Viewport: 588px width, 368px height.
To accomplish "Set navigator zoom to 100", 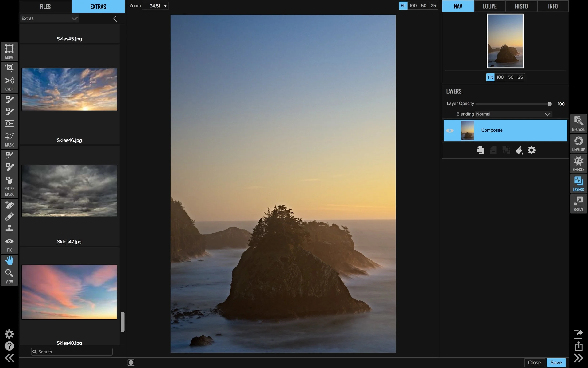I will [500, 77].
